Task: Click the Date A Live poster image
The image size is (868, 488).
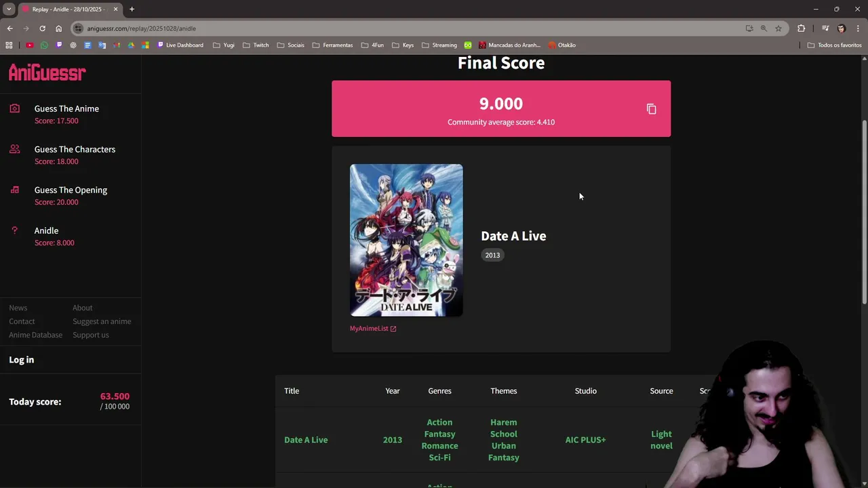Action: [x=406, y=240]
